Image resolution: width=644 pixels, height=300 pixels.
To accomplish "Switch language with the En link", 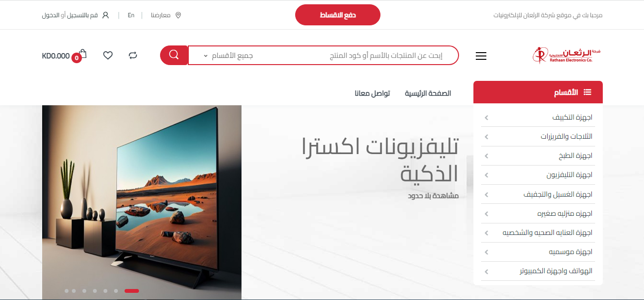I will (131, 15).
